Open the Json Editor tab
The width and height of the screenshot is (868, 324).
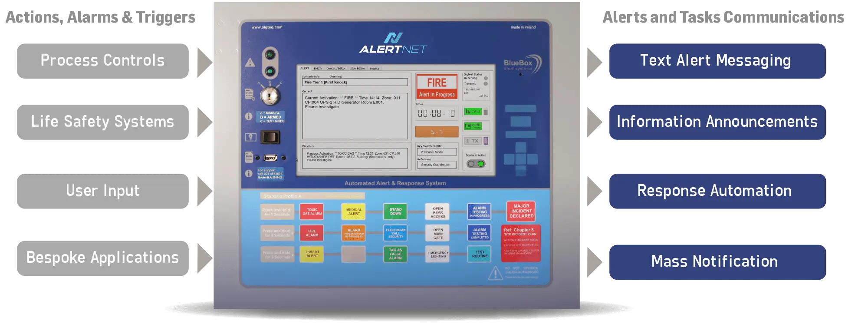pyautogui.click(x=358, y=68)
